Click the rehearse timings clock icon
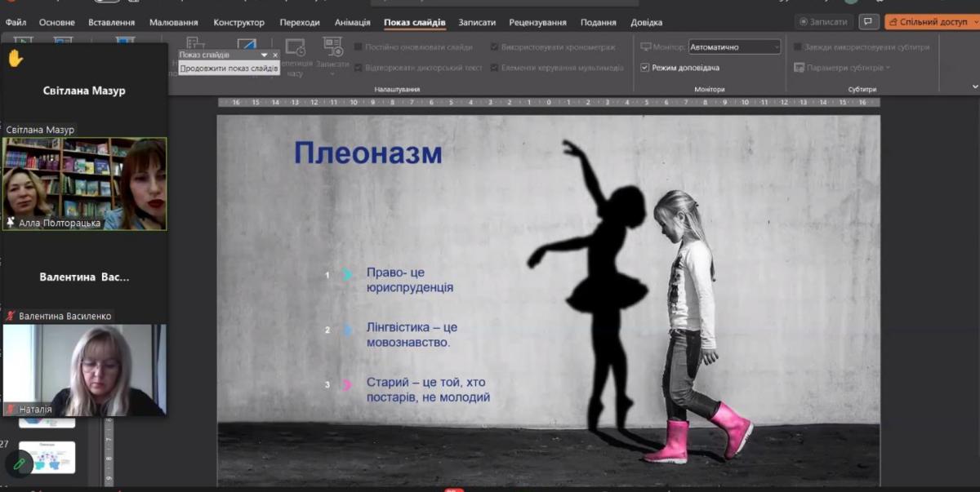Image resolution: width=980 pixels, height=492 pixels. [295, 47]
